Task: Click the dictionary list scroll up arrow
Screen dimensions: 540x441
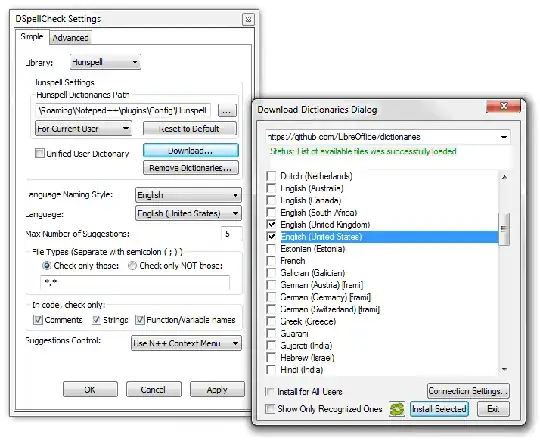Action: tap(504, 177)
